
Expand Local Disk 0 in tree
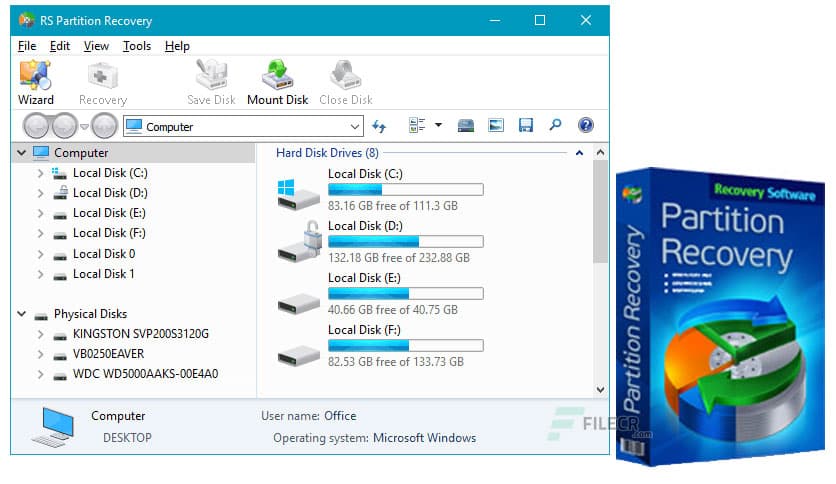tap(41, 254)
